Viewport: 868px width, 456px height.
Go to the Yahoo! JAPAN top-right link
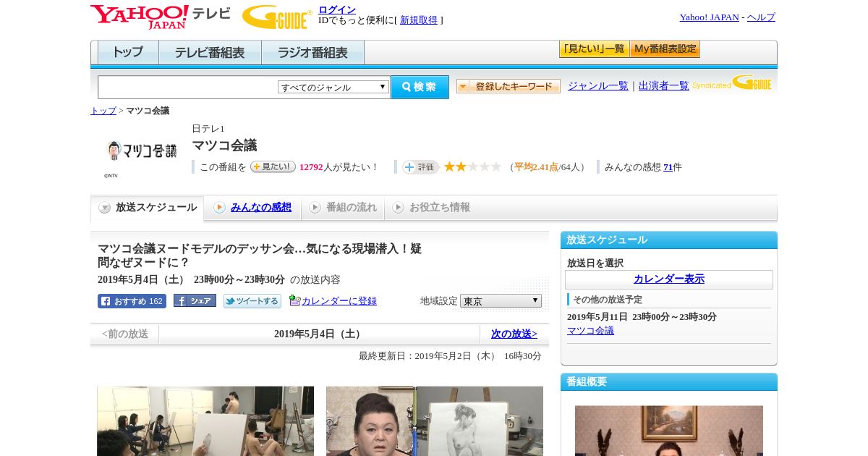(x=709, y=17)
